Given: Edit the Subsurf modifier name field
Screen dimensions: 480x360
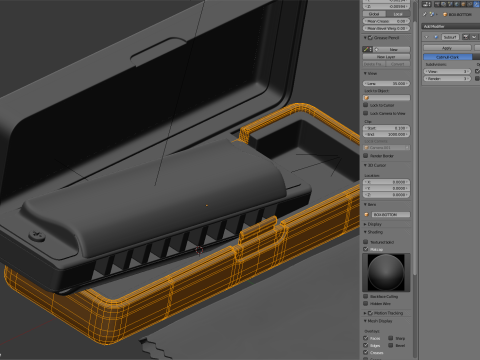Looking at the screenshot, I should click(450, 37).
